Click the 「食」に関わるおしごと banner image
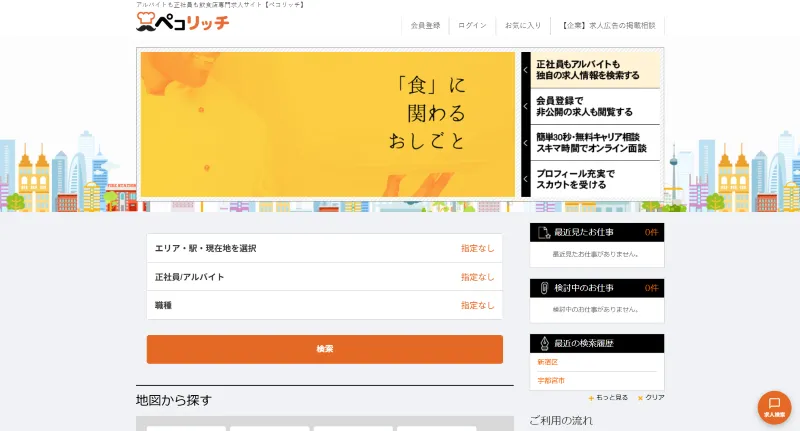 pos(328,124)
